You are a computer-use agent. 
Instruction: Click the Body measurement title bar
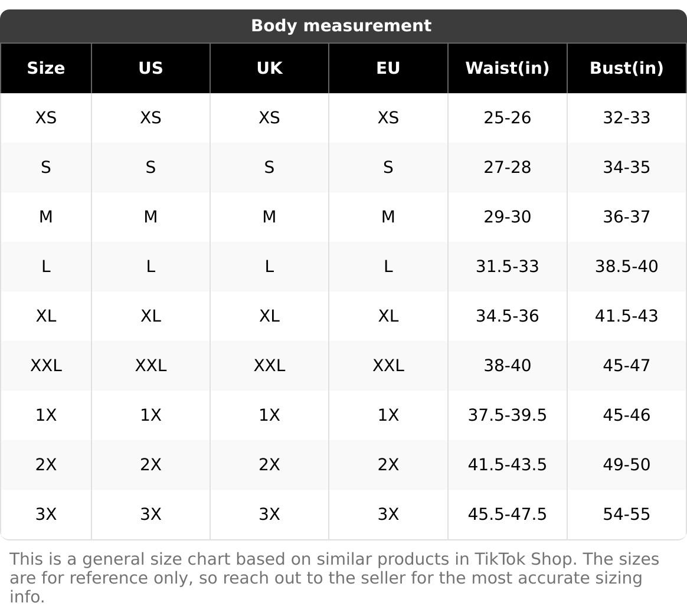341,26
